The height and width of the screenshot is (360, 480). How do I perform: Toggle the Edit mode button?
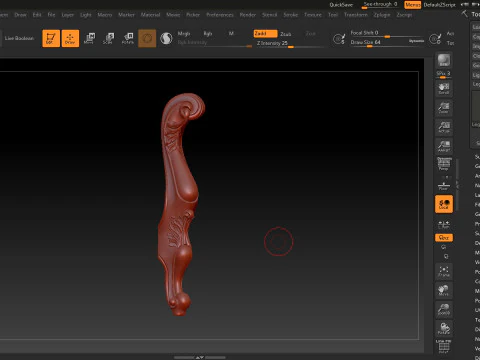tap(51, 38)
